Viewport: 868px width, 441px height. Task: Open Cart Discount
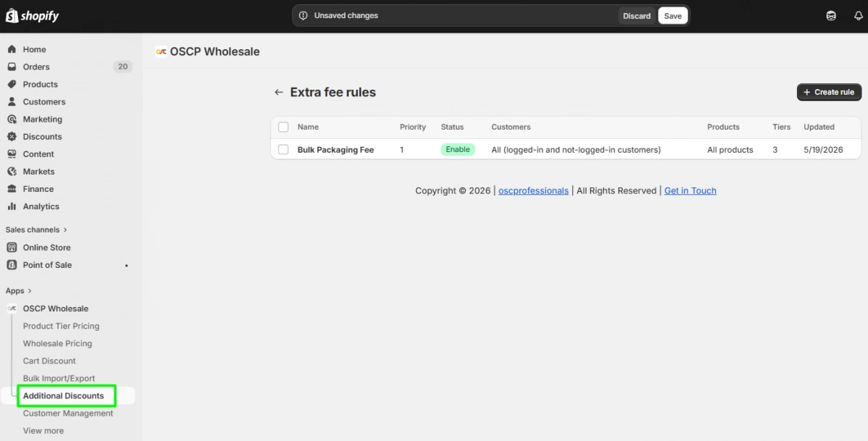49,361
